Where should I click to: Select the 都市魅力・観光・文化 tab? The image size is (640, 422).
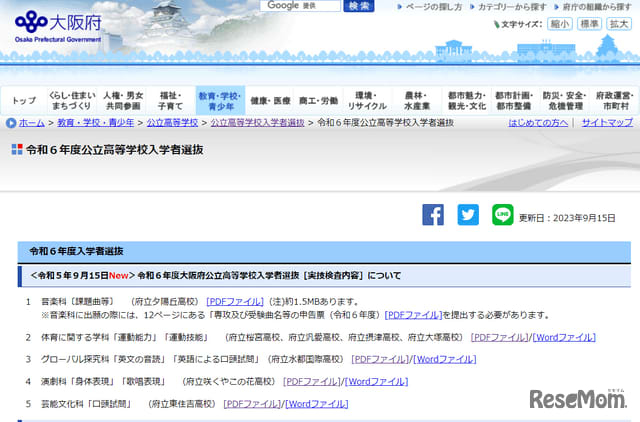[x=467, y=100]
